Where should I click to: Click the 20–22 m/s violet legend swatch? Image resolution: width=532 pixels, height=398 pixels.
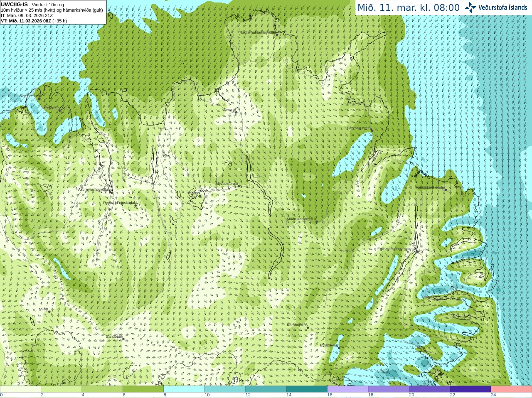tap(430, 389)
